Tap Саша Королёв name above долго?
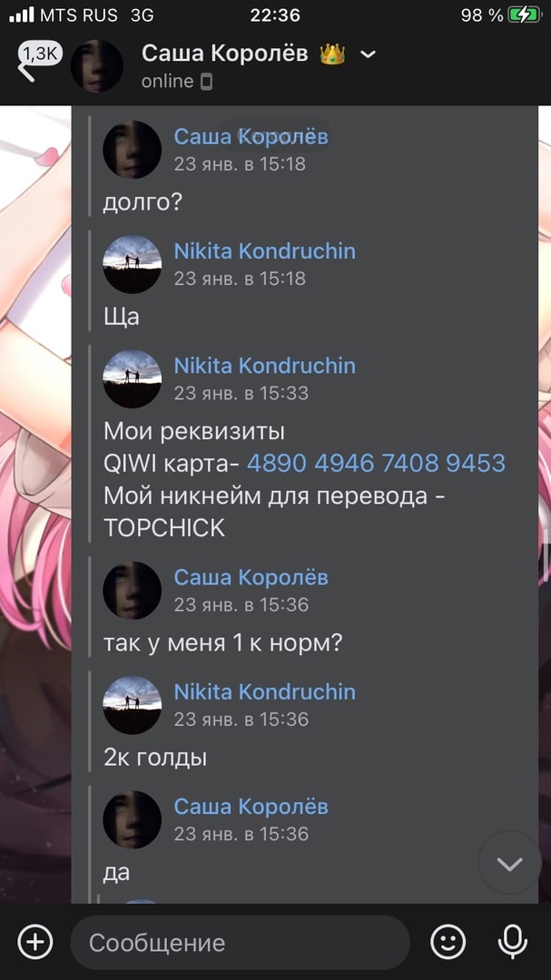This screenshot has height=980, width=551. coord(251,136)
